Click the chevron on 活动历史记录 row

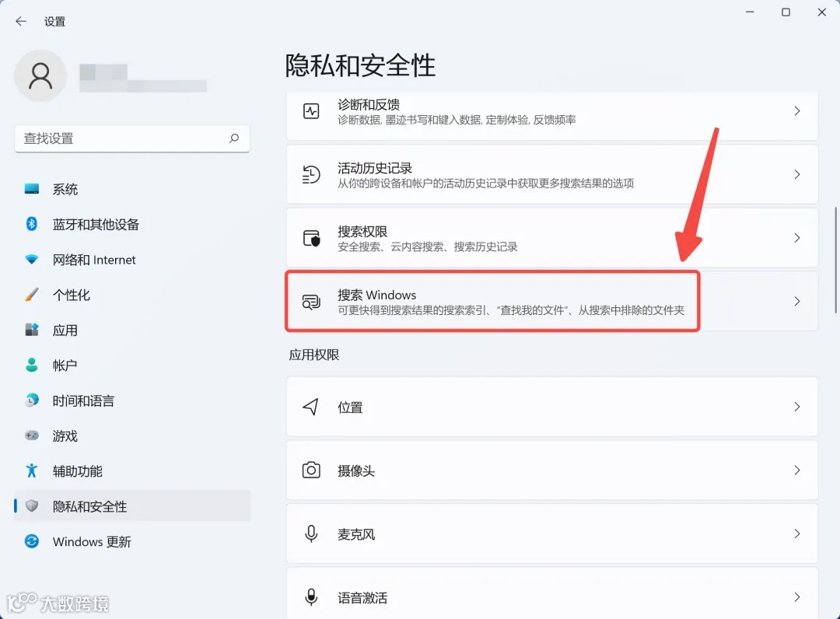click(x=797, y=174)
